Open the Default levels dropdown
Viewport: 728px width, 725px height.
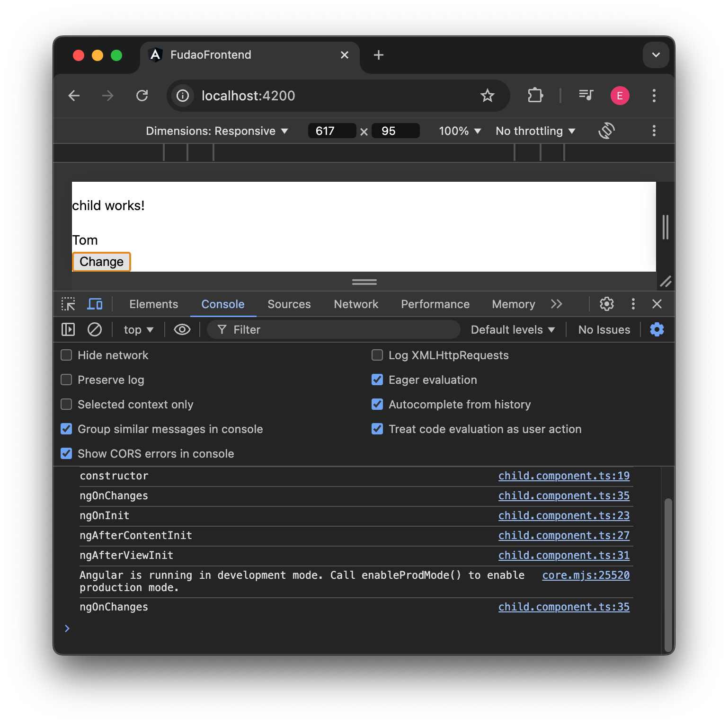[x=512, y=329]
